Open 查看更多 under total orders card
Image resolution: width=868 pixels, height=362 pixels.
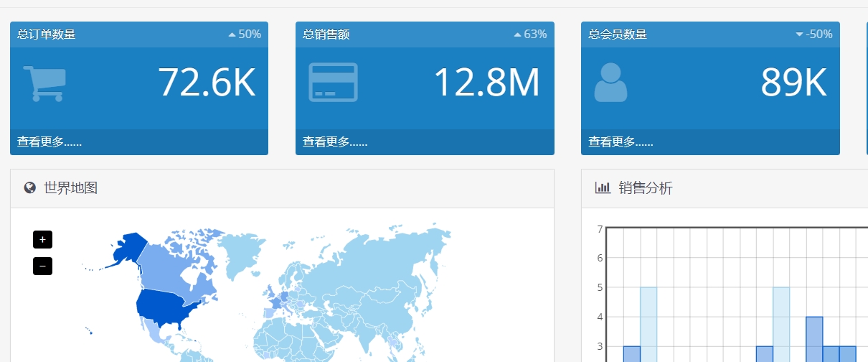[49, 142]
